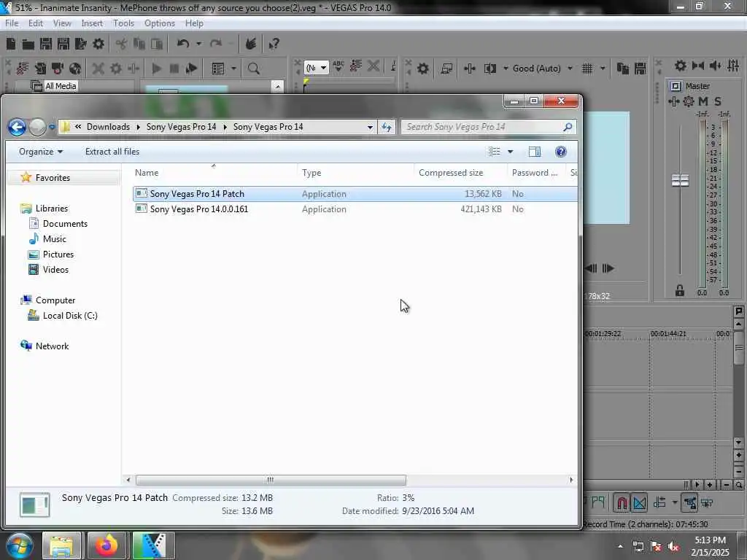Viewport: 747px width, 560px height.
Task: Open the Insert menu in VEGAS
Action: coord(92,23)
